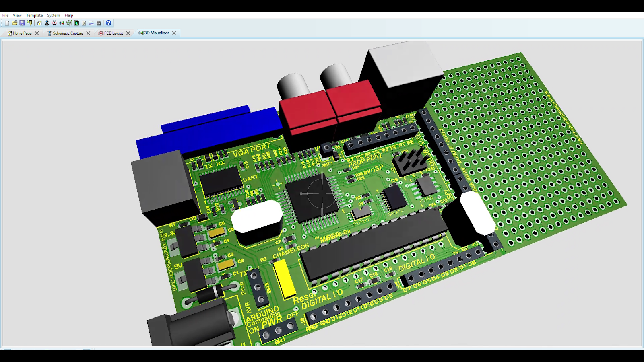Select the 3D Visualizer tab

click(x=157, y=33)
